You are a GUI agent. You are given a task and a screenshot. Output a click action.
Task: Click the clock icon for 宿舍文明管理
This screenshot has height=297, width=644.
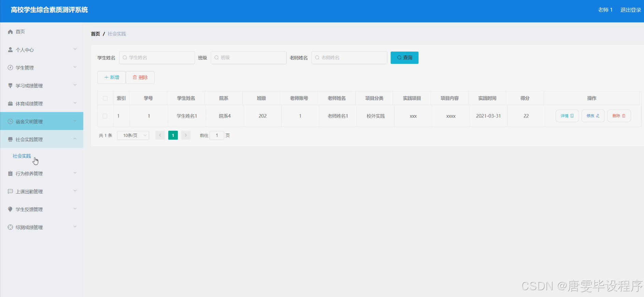[x=10, y=122]
